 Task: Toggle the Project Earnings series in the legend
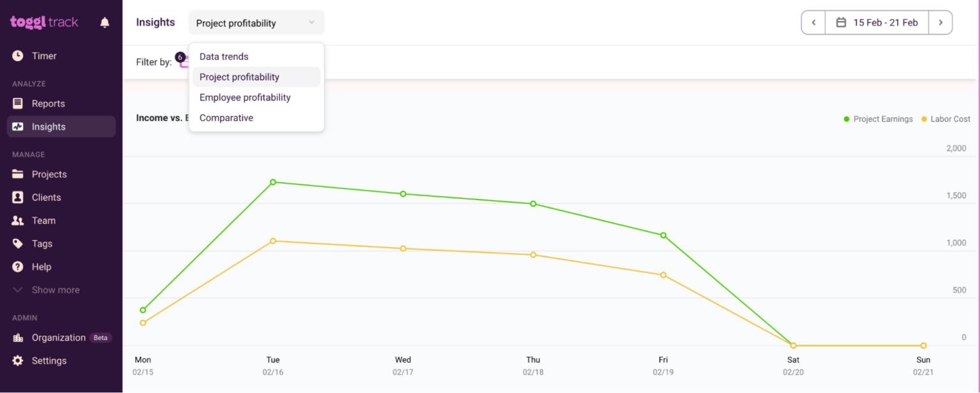pos(878,119)
